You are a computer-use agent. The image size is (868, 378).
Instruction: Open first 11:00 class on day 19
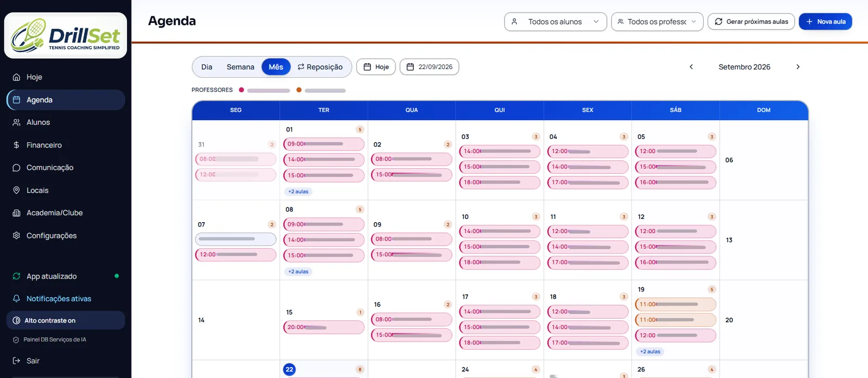[x=675, y=305]
